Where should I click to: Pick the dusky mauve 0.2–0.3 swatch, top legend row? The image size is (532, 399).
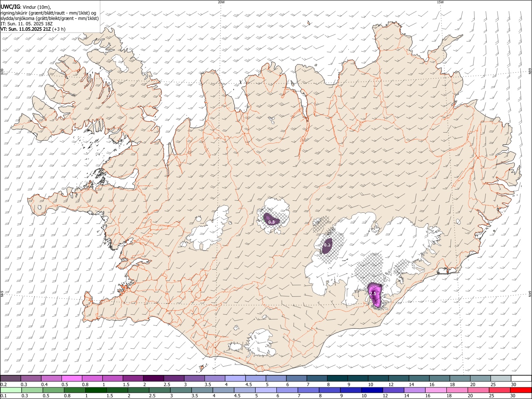point(11,379)
